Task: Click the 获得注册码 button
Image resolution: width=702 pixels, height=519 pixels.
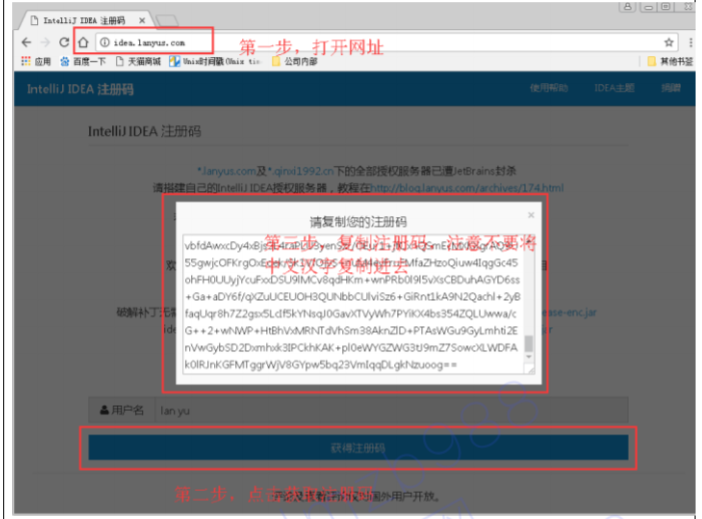Action: point(358,448)
